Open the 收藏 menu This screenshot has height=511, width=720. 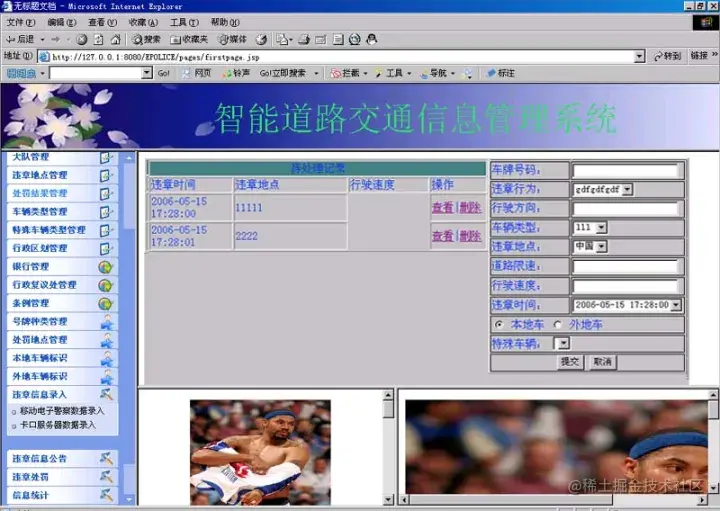[x=143, y=22]
